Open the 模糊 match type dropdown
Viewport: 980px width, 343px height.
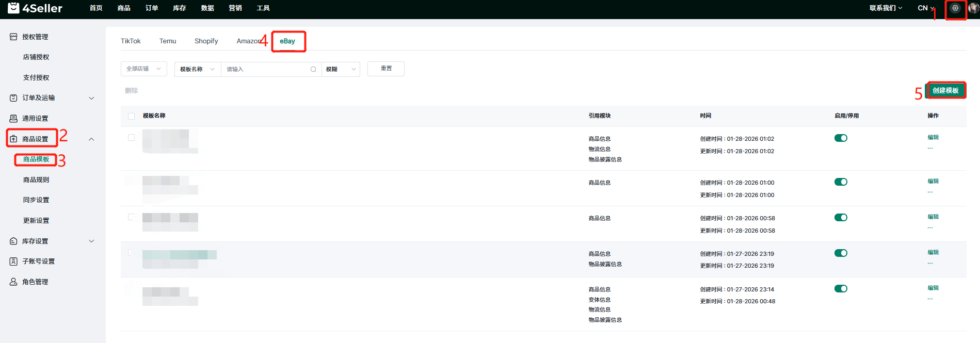341,69
